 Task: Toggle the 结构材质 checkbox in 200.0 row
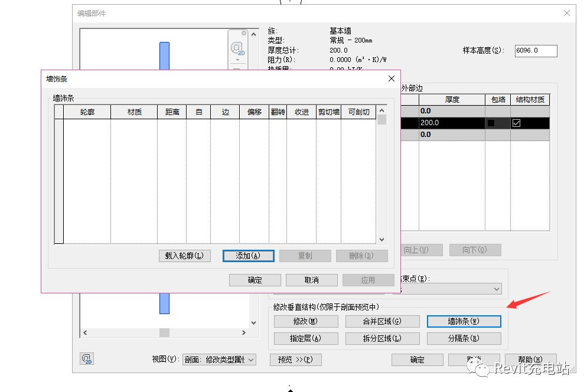point(516,123)
